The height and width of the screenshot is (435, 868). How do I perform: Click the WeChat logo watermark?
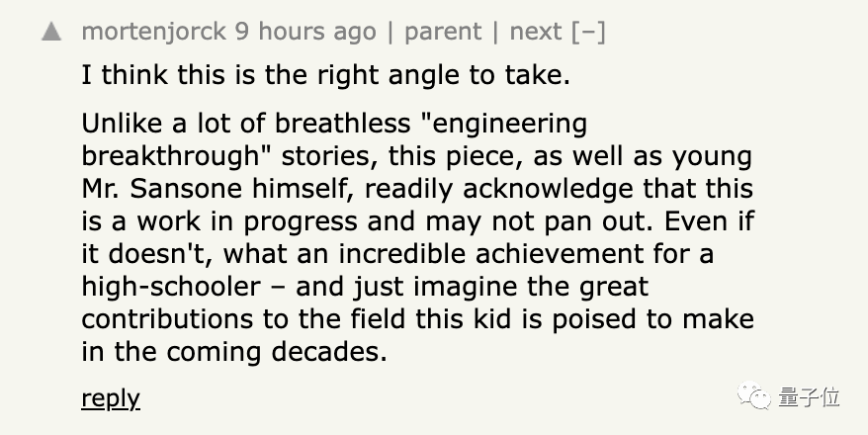tap(753, 396)
